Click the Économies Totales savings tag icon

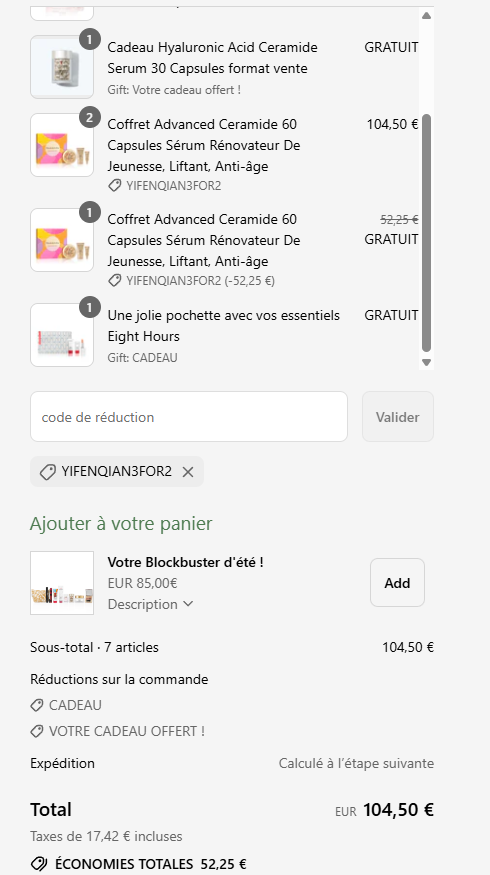39,864
